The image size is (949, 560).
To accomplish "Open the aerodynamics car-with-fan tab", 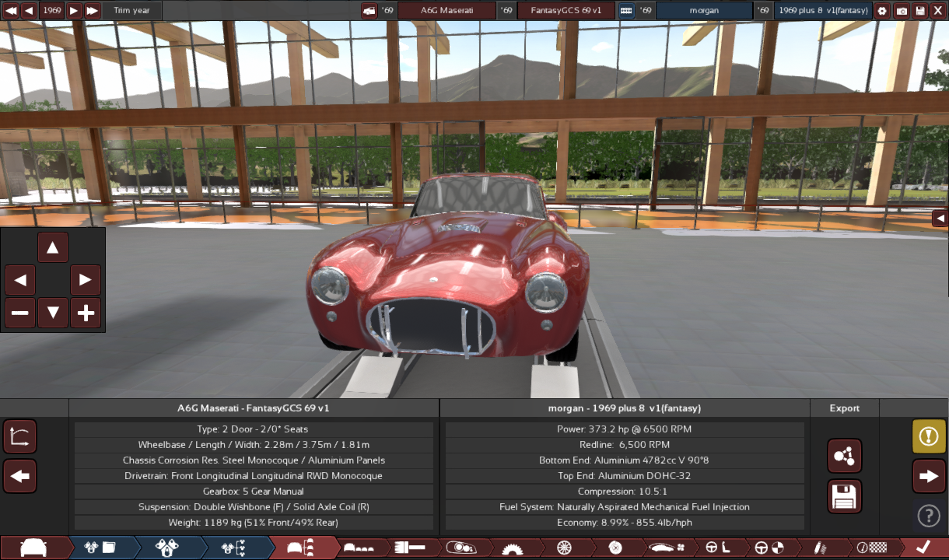I will pyautogui.click(x=667, y=548).
